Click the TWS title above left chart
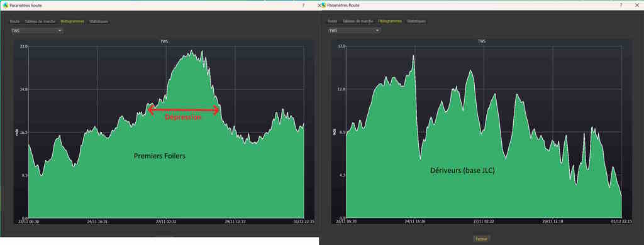 [164, 41]
